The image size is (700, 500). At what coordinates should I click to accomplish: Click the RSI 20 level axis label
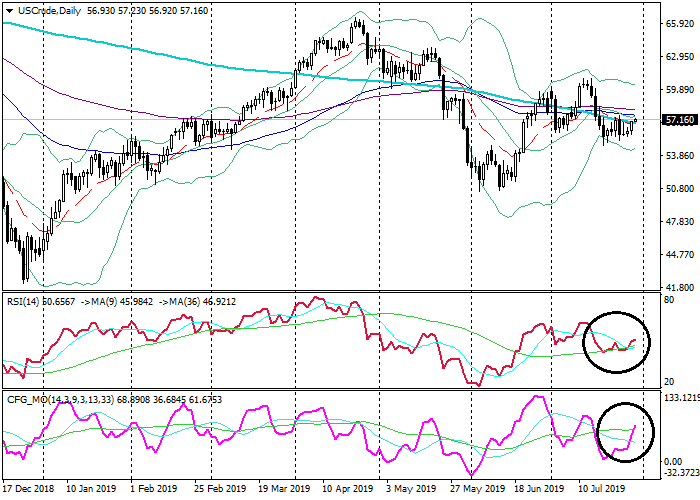[x=667, y=382]
